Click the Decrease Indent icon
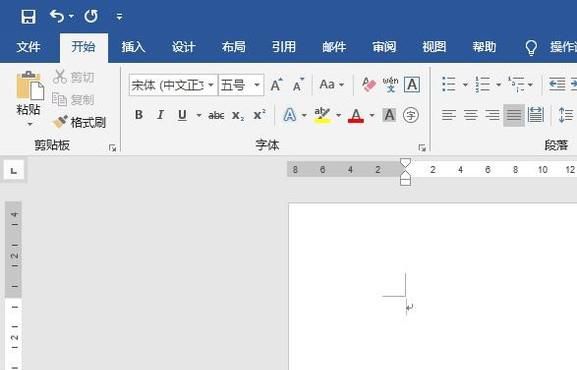Screen dimensions: 577x370 pos(557,84)
